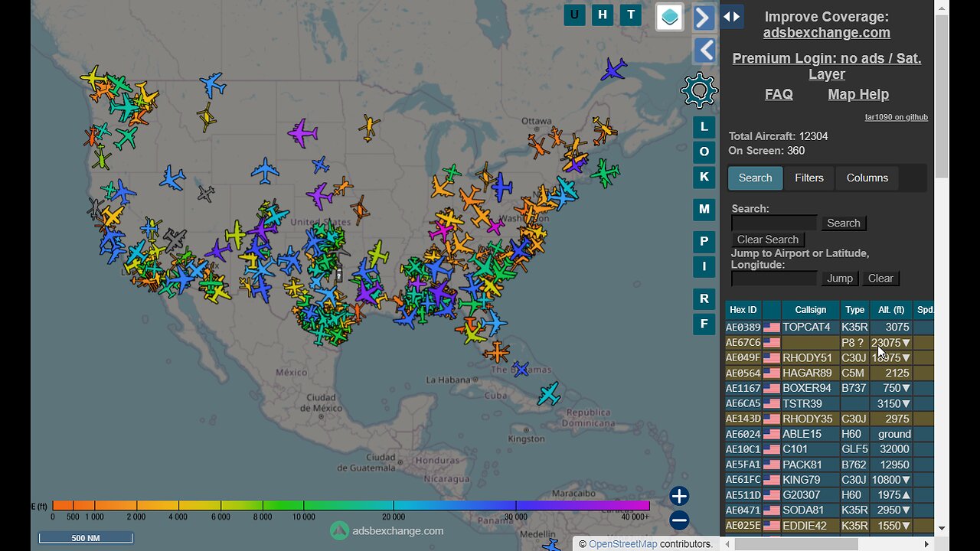
Task: Click the blue aircraft over eastern Canada
Action: [x=613, y=69]
